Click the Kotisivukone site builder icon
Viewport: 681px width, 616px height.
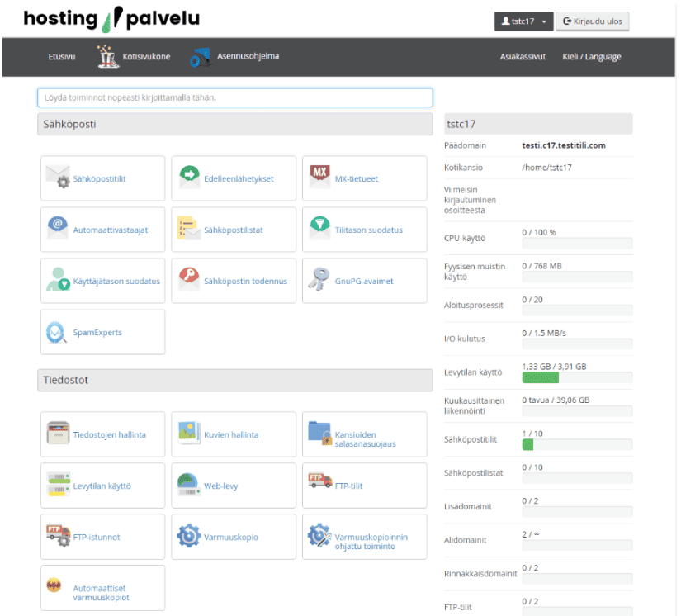click(107, 56)
